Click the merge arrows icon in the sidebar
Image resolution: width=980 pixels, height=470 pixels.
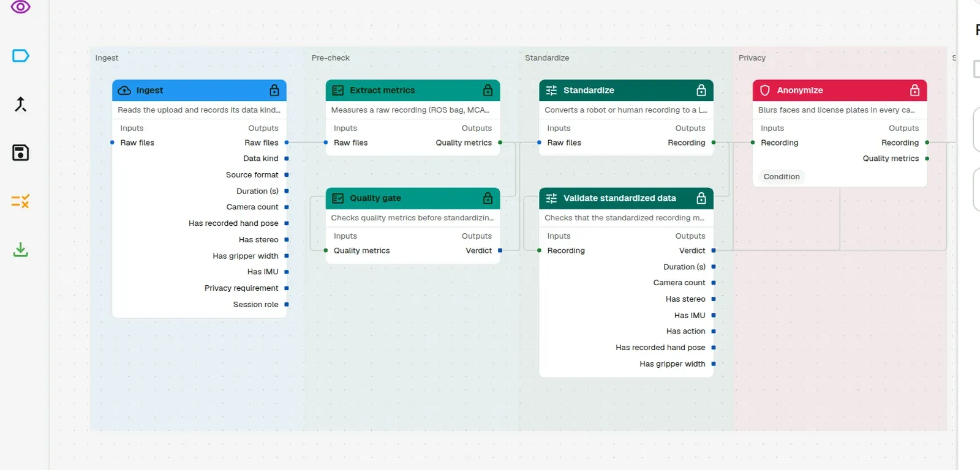pos(21,104)
